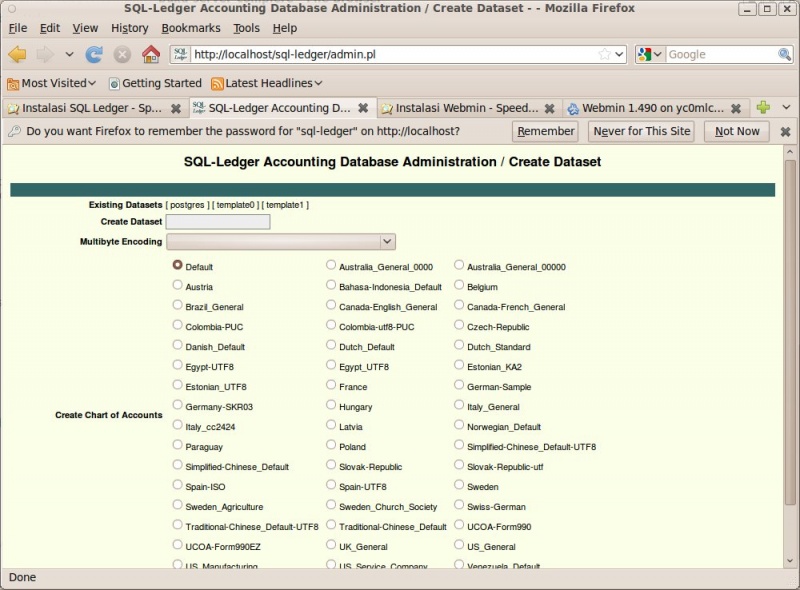This screenshot has width=800, height=590.
Task: Select the Bahasa-Indonesia_Default radio button
Action: (330, 286)
